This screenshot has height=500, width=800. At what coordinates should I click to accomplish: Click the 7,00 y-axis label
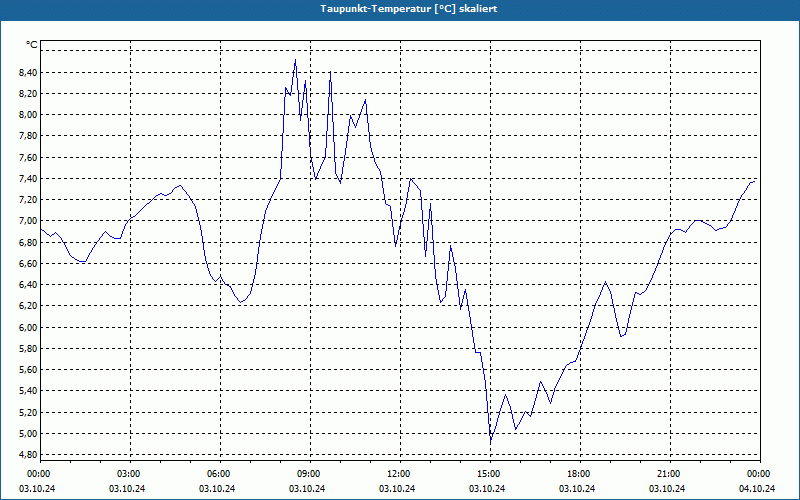click(x=28, y=221)
